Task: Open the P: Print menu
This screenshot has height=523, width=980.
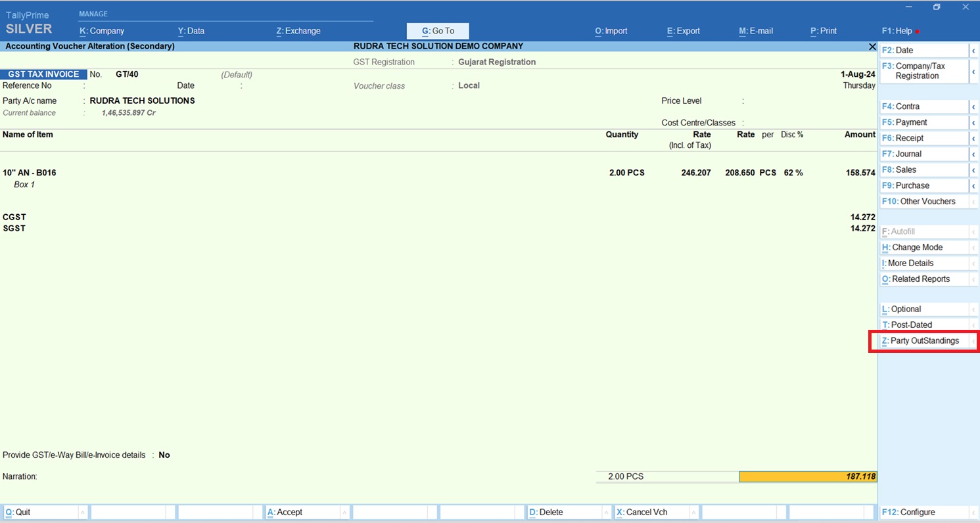Action: [823, 31]
